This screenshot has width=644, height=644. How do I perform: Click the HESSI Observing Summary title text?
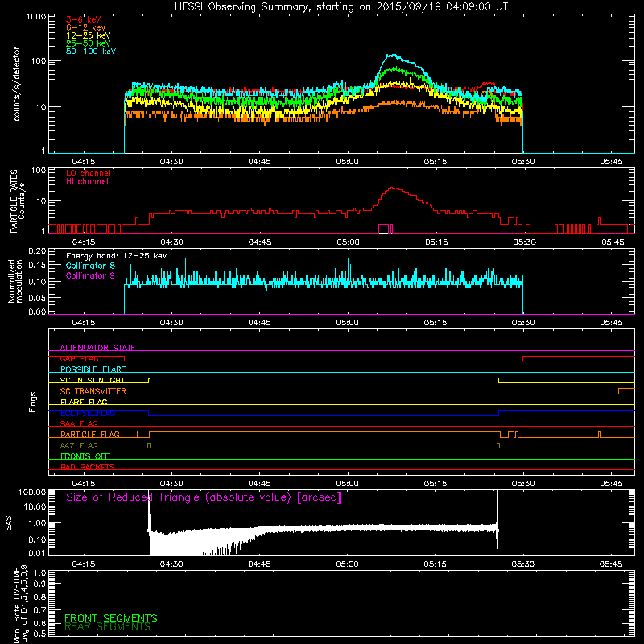point(341,7)
